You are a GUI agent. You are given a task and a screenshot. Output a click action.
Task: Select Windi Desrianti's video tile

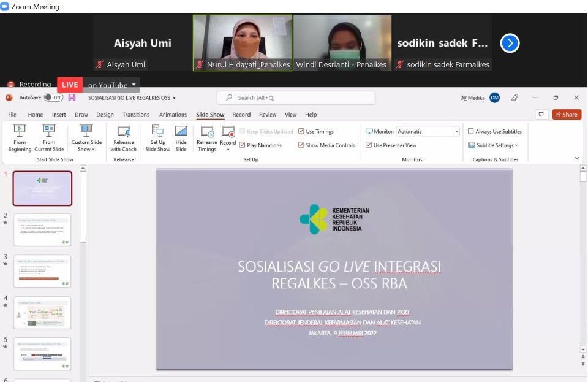pyautogui.click(x=342, y=43)
